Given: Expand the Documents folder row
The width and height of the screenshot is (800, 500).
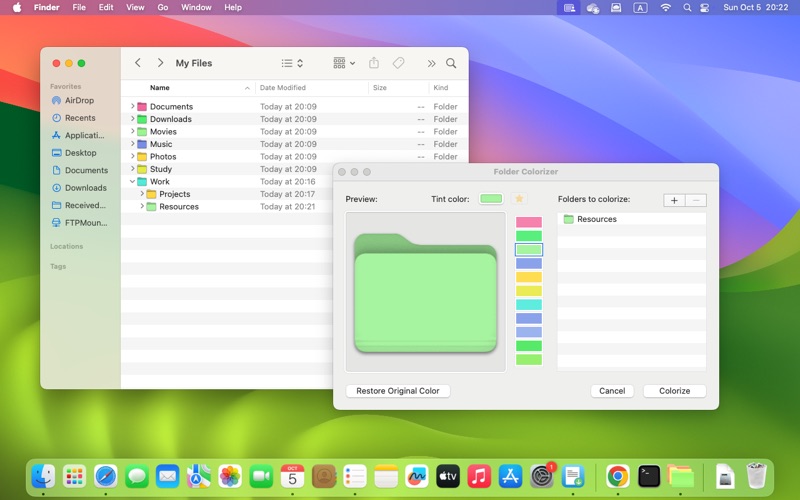Looking at the screenshot, I should pos(132,106).
